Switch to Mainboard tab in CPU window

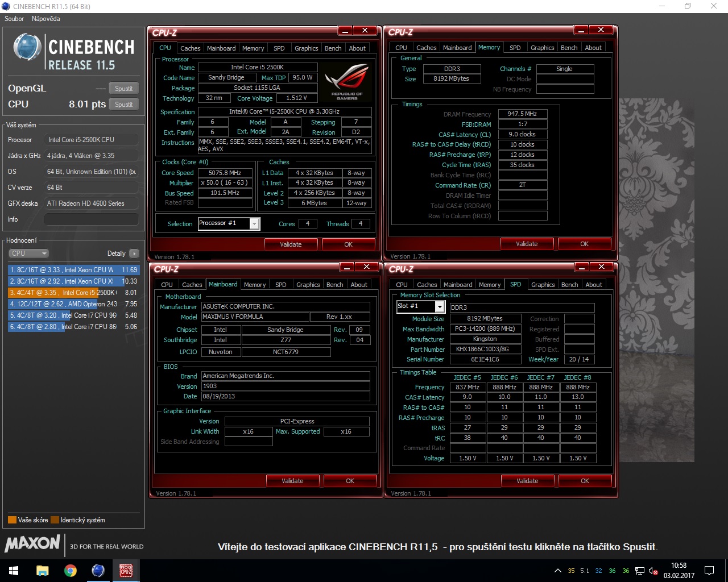[221, 48]
